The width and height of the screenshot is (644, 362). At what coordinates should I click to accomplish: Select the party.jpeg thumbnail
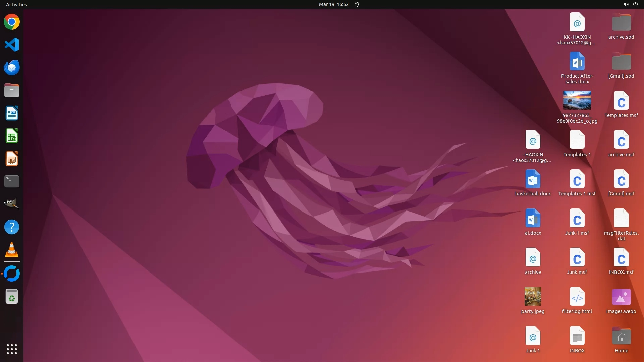coord(533,296)
